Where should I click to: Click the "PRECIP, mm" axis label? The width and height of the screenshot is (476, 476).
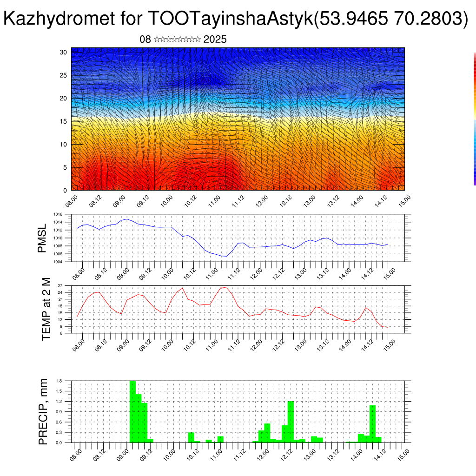pos(43,412)
